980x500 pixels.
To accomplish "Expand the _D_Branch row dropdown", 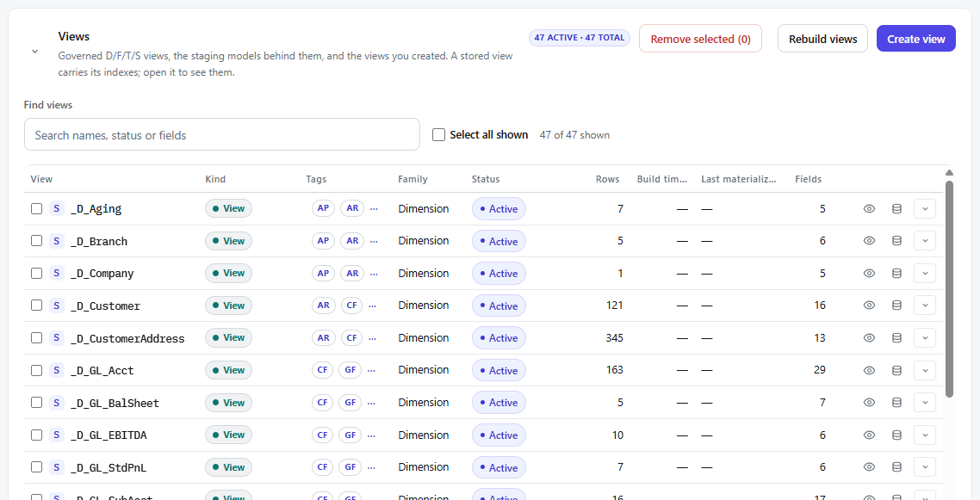I will coord(924,241).
